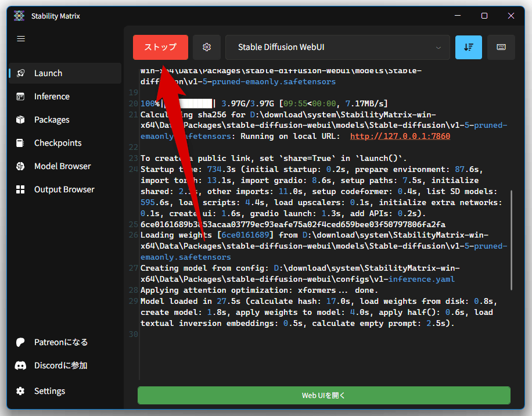The width and height of the screenshot is (532, 416).
Task: Click the 'Creating model from config' line
Action: coord(300,274)
